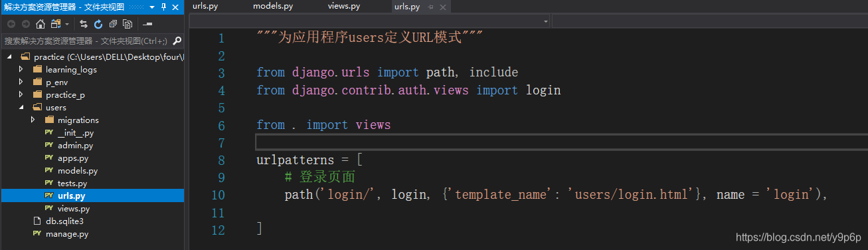
Task: Click the PY icon beside views.py in tree
Action: pyautogui.click(x=49, y=208)
